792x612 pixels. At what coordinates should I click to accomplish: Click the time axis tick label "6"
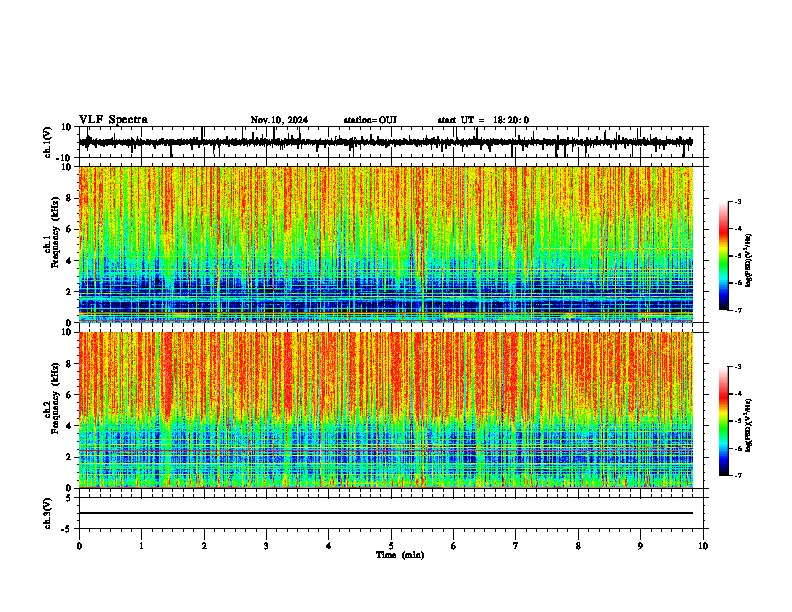(453, 546)
